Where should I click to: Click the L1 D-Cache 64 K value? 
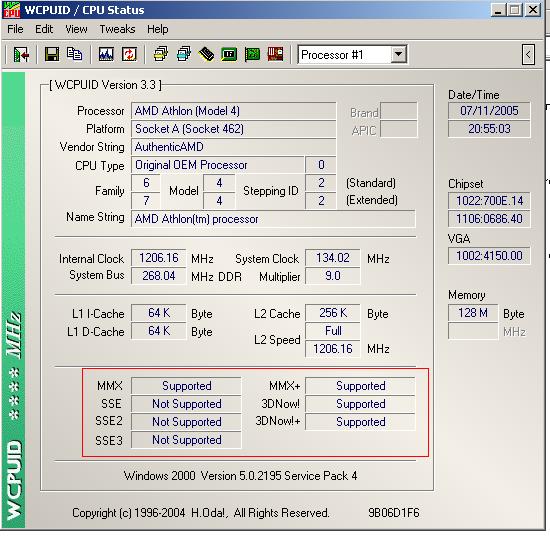159,331
